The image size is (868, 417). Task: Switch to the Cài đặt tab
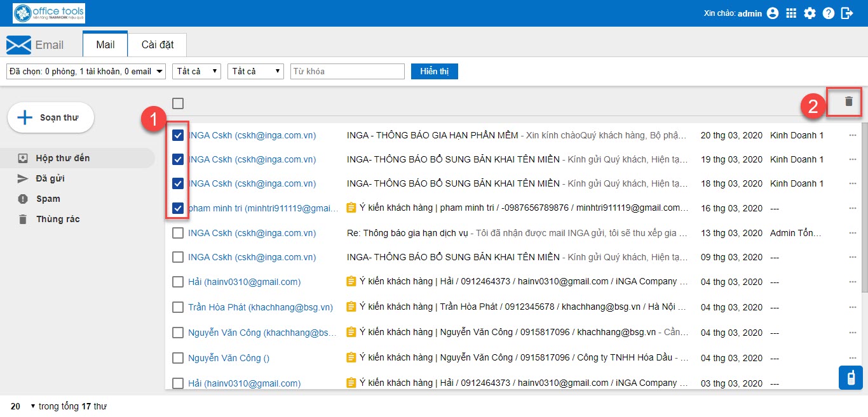158,44
